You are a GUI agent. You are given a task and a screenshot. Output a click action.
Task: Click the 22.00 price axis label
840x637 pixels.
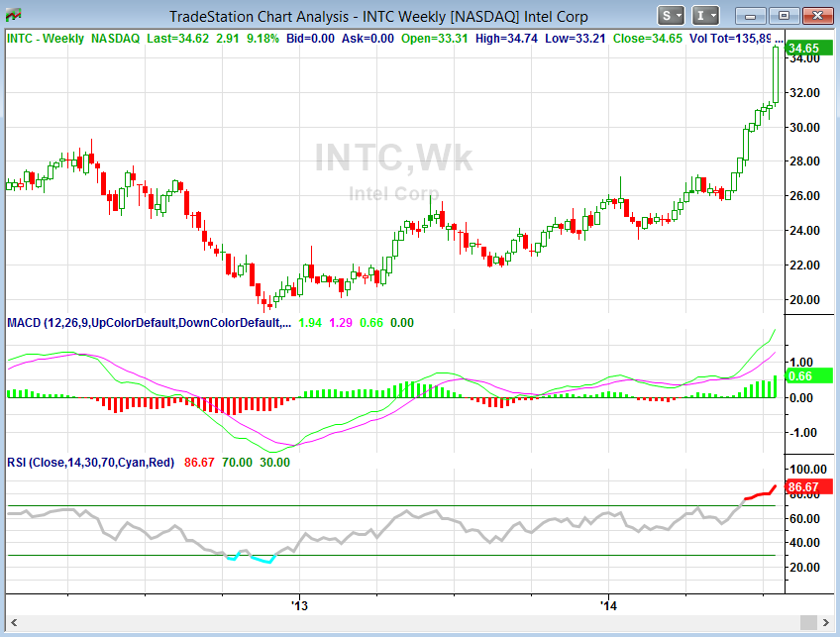pos(804,265)
